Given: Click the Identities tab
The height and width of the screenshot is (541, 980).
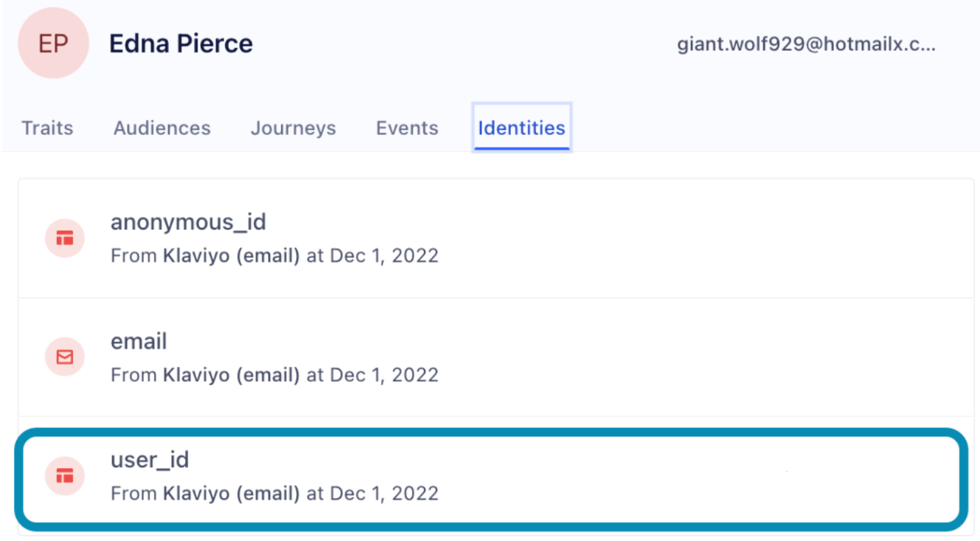Looking at the screenshot, I should point(521,128).
